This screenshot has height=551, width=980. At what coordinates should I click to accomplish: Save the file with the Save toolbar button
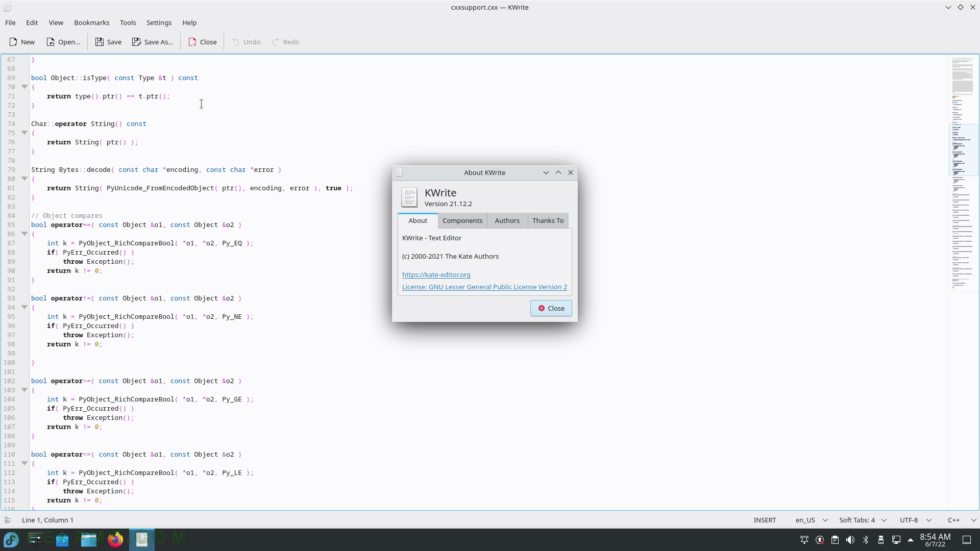tap(108, 42)
